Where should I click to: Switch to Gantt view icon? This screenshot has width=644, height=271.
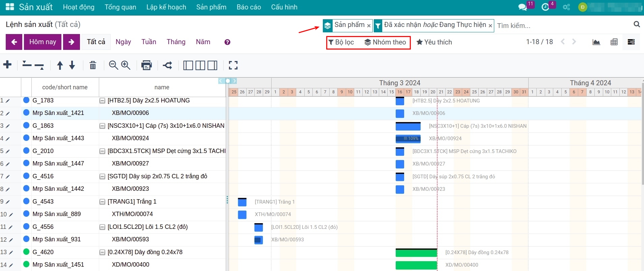tap(631, 42)
